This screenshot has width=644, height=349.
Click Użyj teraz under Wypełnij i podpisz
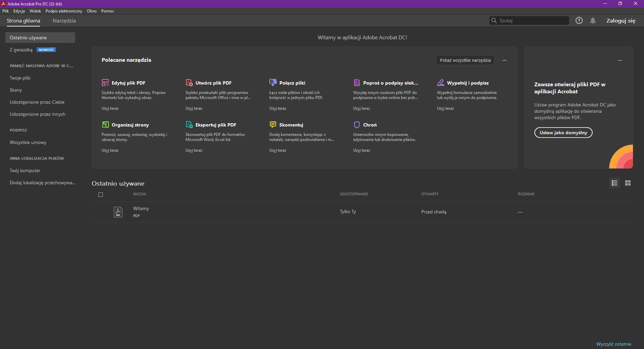click(445, 108)
